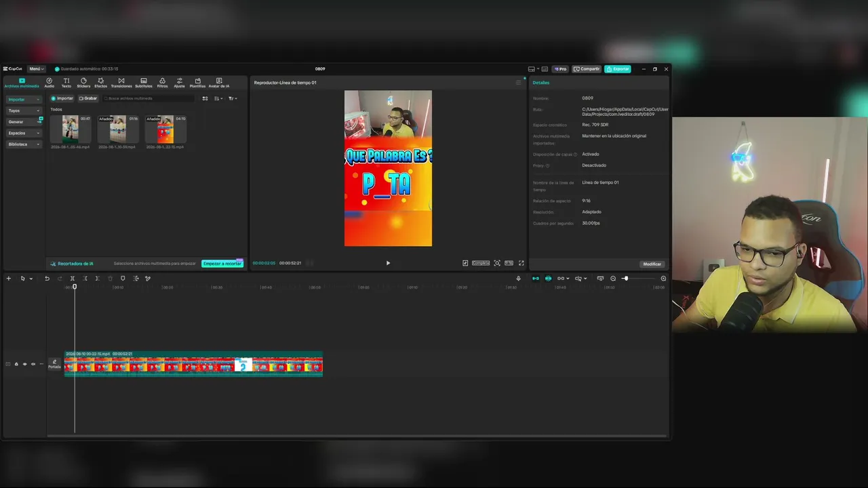Open the Subtítulos tab

point(144,83)
